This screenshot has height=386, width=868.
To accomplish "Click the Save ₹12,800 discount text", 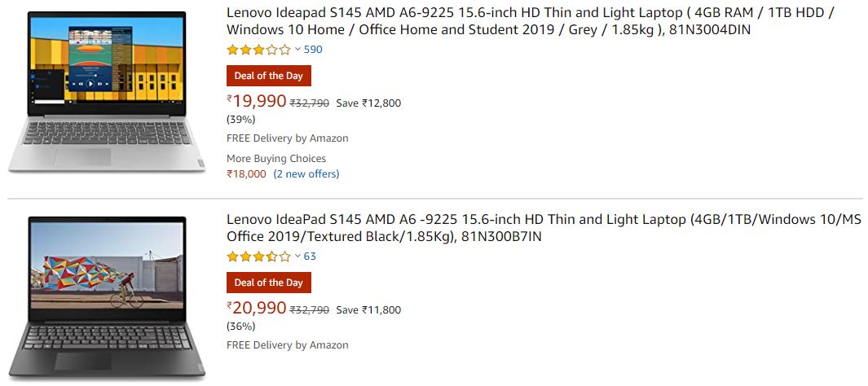I will point(368,103).
